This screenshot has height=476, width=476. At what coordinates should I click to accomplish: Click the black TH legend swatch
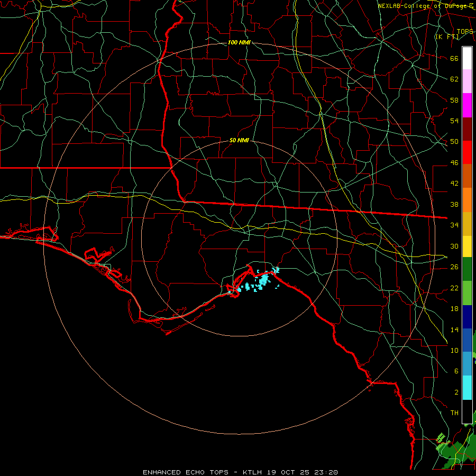[467, 411]
